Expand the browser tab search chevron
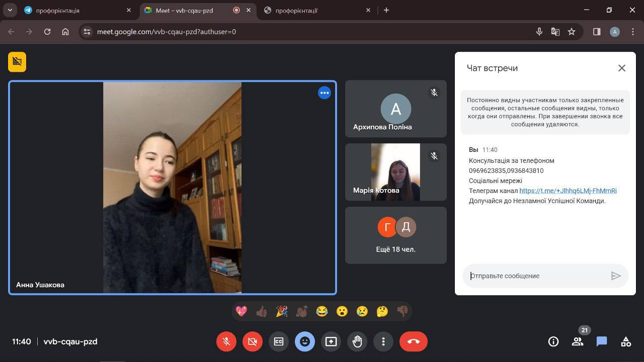This screenshot has width=644, height=362. point(10,10)
